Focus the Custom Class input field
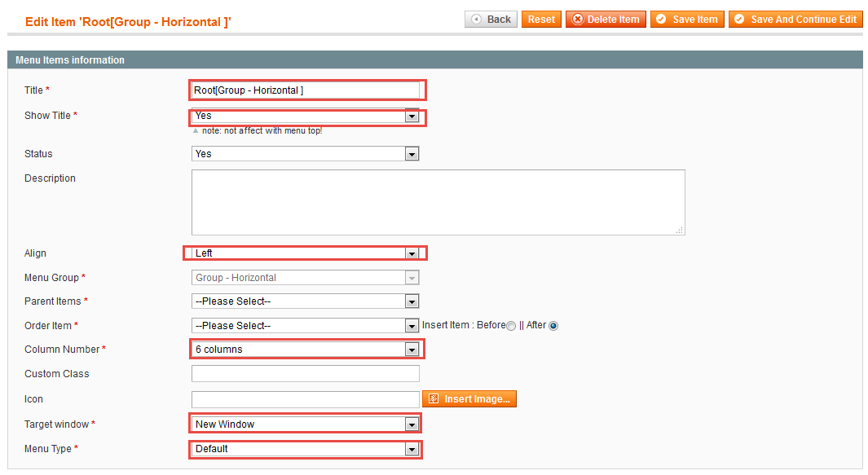868x475 pixels. pyautogui.click(x=305, y=374)
